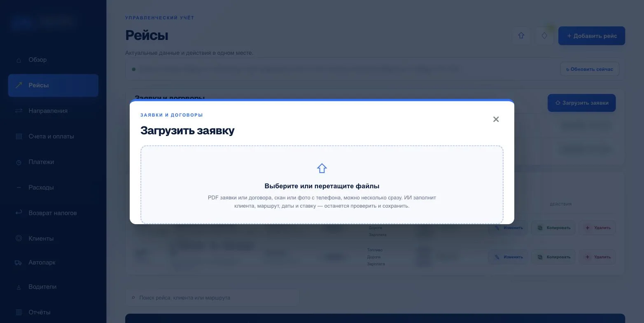Image resolution: width=644 pixels, height=323 pixels.
Task: Click the Платежи clock icon
Action: point(19,162)
